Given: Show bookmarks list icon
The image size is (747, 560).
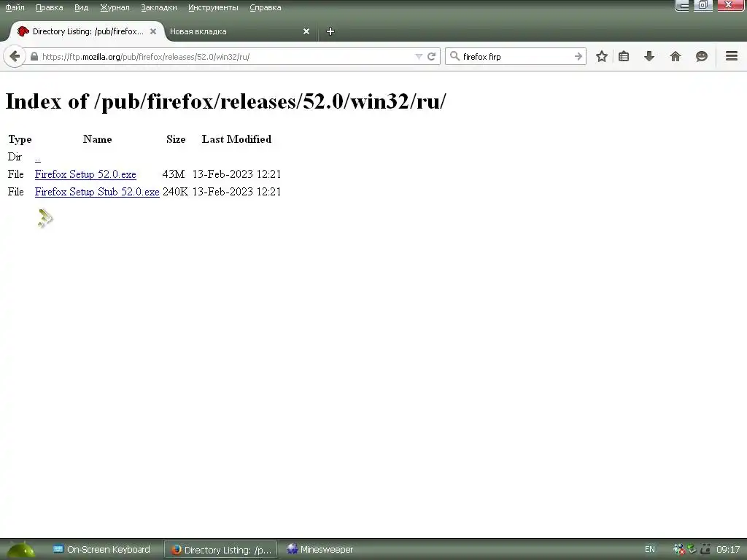Looking at the screenshot, I should click(624, 57).
